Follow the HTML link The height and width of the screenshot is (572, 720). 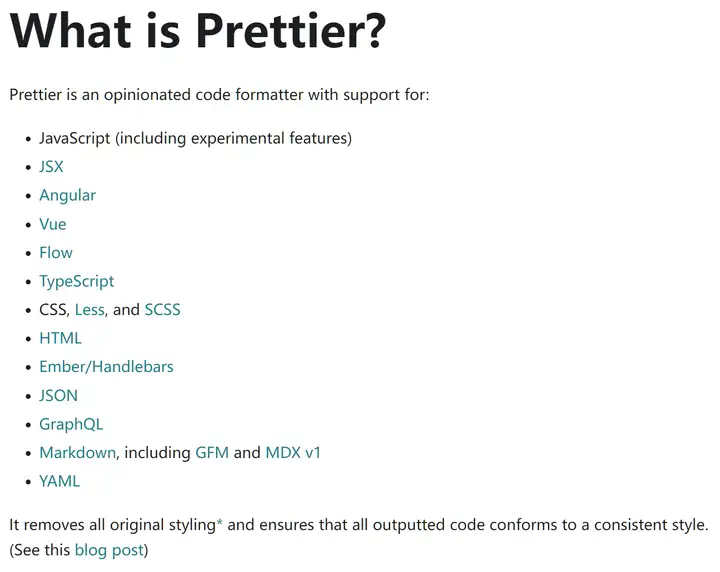pyautogui.click(x=60, y=338)
